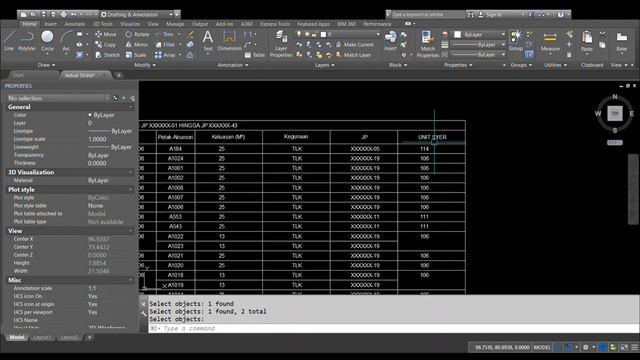Click Match Properties tool
The height and width of the screenshot is (360, 640).
pos(427,44)
